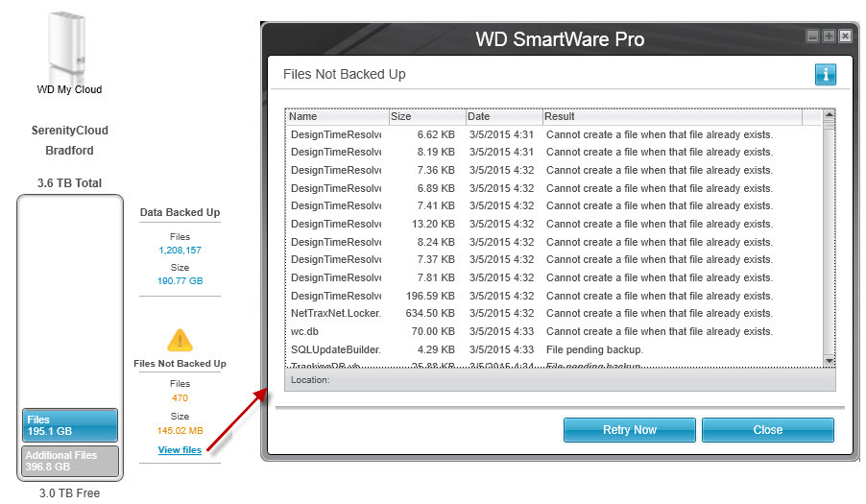Click the File pending backup. result for SQLUpdateBuilder
This screenshot has width=866, height=504.
[594, 349]
